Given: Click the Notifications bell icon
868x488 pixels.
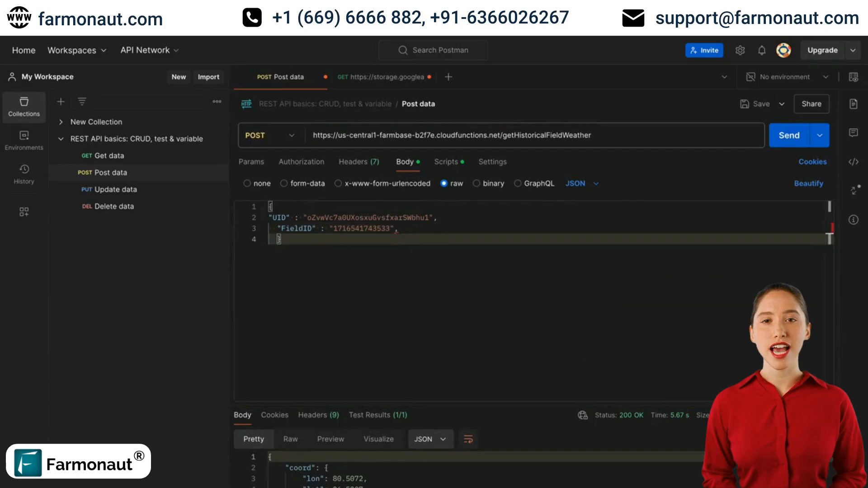Looking at the screenshot, I should click(x=762, y=50).
